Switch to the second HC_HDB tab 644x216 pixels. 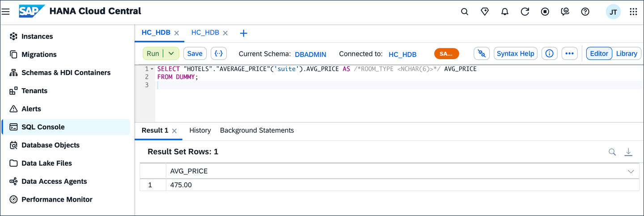(205, 33)
